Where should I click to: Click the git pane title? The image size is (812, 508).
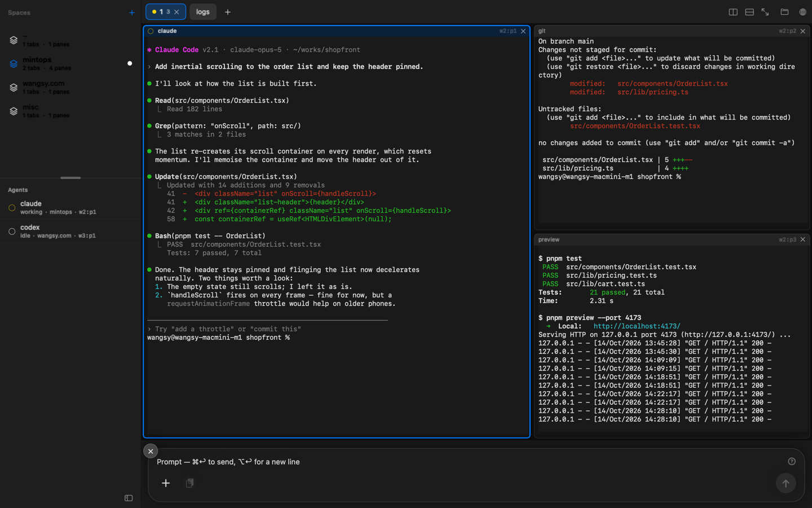[x=542, y=31]
